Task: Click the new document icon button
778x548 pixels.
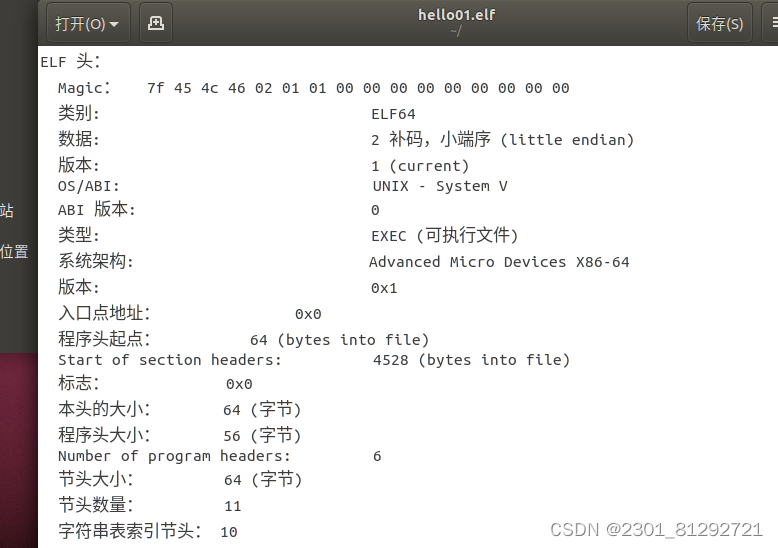Action: 156,23
